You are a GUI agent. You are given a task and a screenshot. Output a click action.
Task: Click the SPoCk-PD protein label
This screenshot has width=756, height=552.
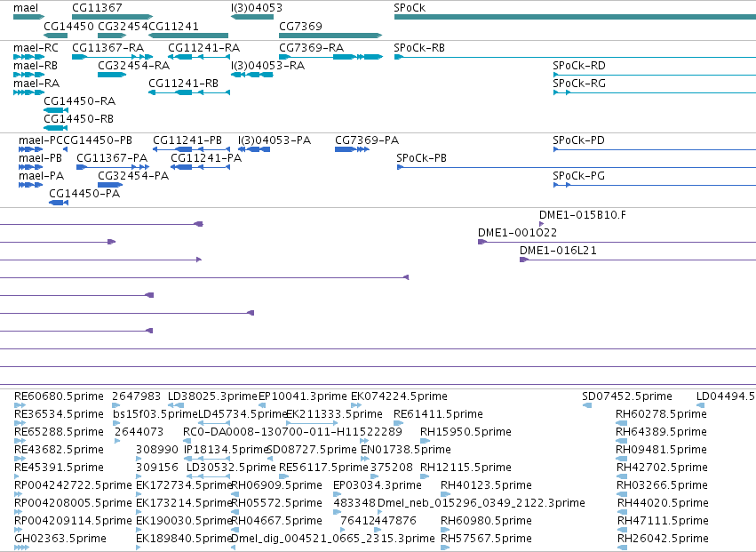[x=578, y=140]
